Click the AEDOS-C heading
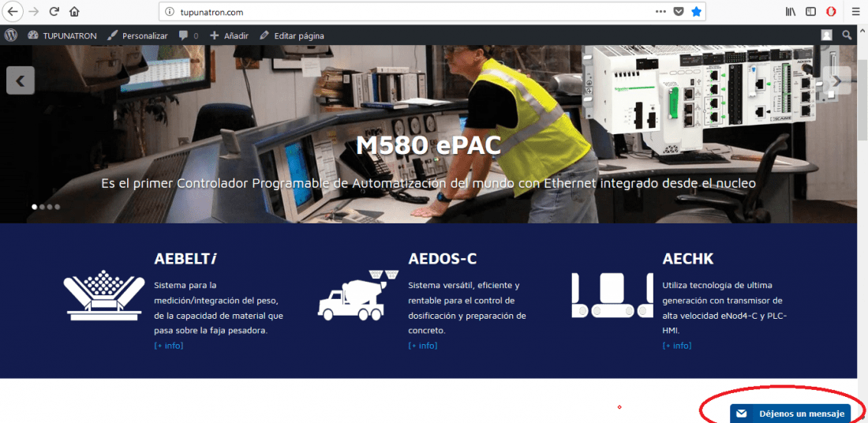The image size is (868, 423). click(x=443, y=259)
